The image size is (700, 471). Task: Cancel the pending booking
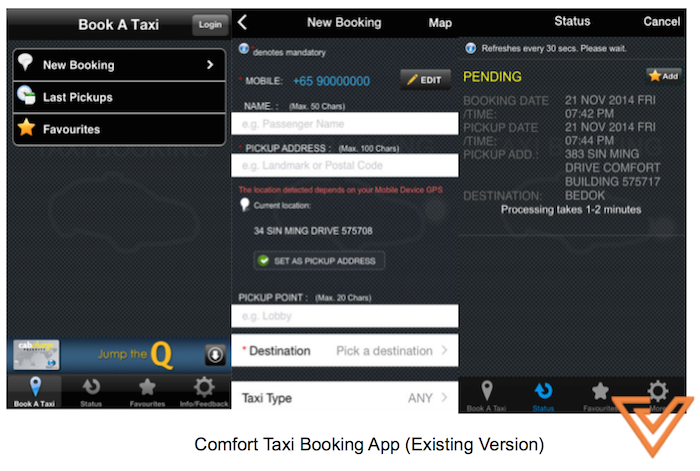(661, 21)
